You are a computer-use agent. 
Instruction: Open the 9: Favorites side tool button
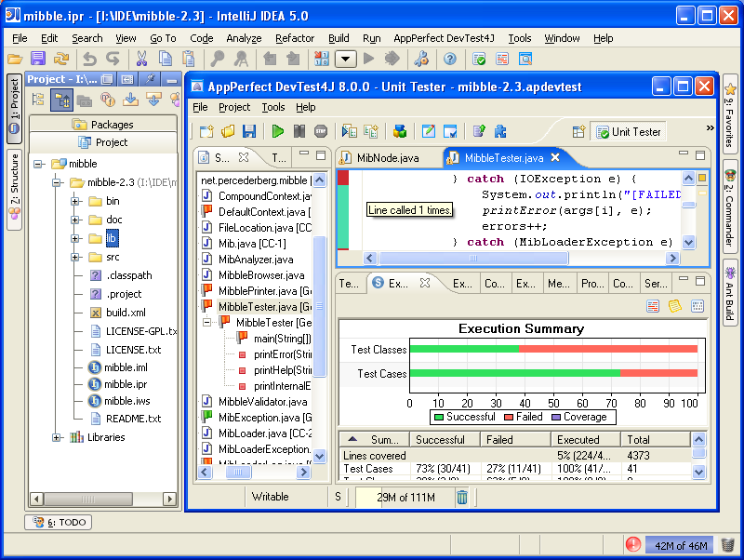click(729, 114)
